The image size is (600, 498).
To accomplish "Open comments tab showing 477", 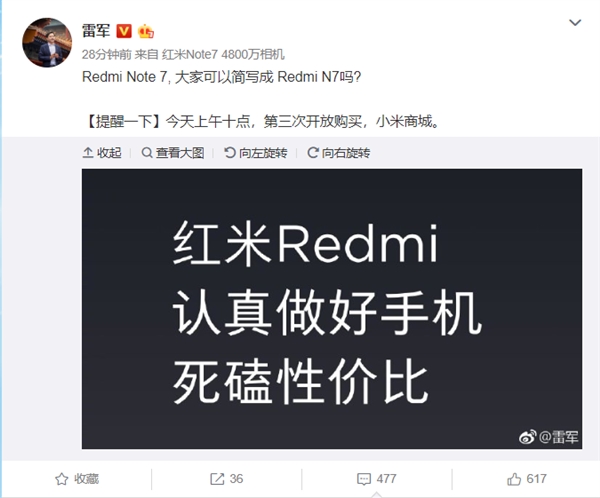I will click(377, 479).
